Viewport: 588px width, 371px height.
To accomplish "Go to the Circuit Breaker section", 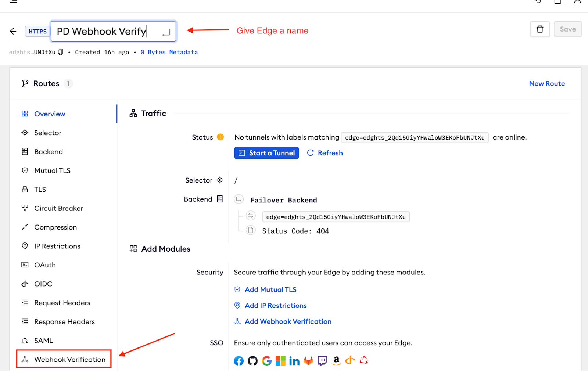I will 58,208.
